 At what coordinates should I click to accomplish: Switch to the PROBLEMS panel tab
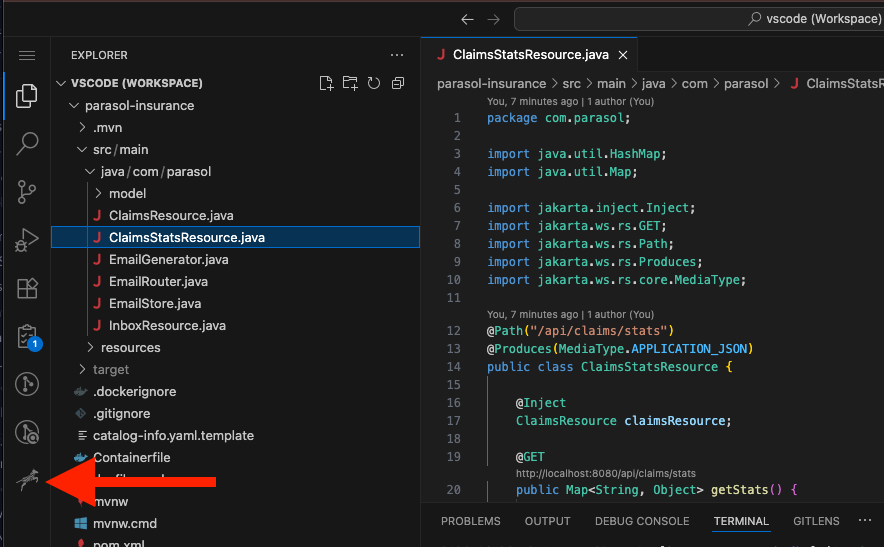point(471,522)
